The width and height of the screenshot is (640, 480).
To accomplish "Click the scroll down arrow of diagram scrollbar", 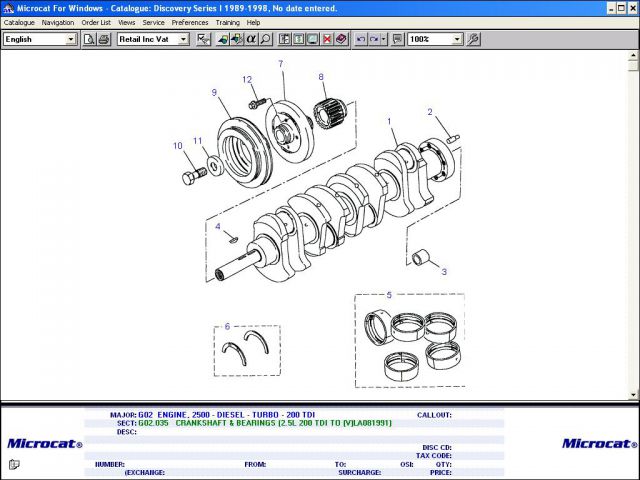I will pos(633,395).
